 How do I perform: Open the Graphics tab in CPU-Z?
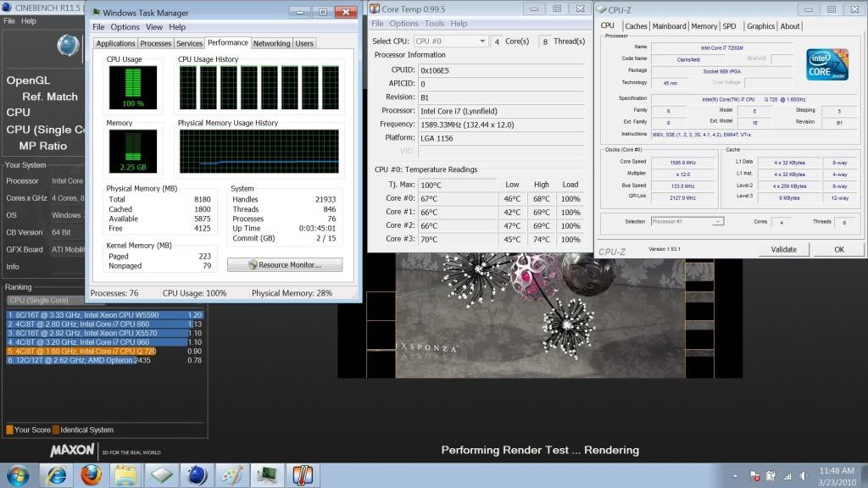(x=760, y=26)
